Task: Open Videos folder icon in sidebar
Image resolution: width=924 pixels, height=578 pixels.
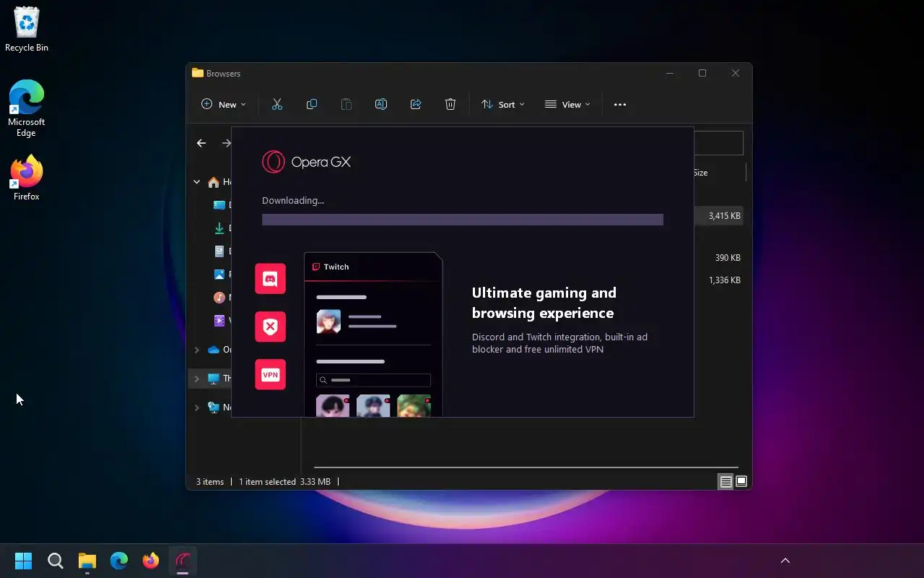Action: point(219,320)
